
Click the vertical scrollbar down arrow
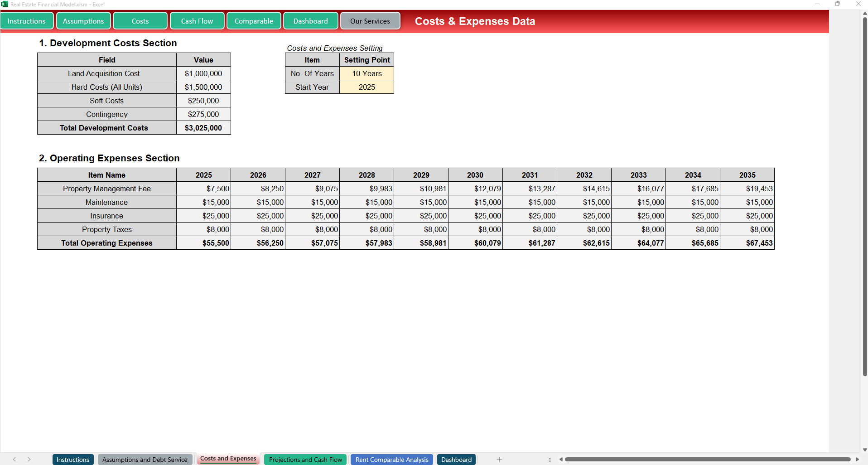tap(864, 450)
